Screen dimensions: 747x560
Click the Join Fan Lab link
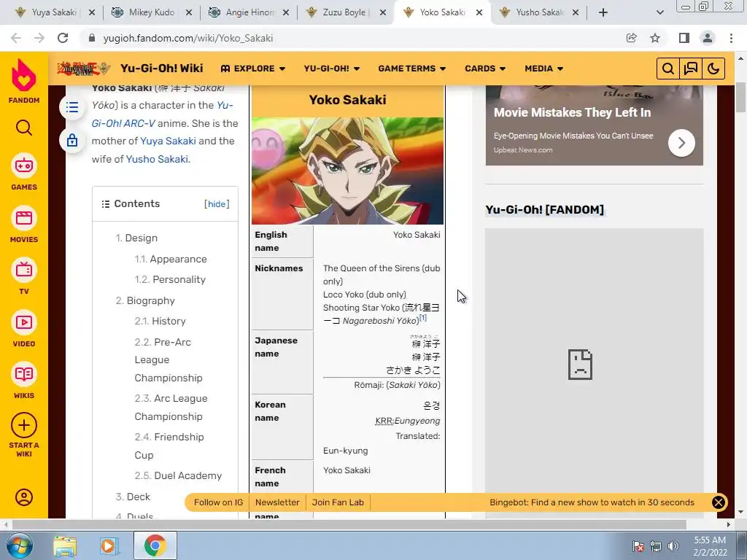click(338, 502)
